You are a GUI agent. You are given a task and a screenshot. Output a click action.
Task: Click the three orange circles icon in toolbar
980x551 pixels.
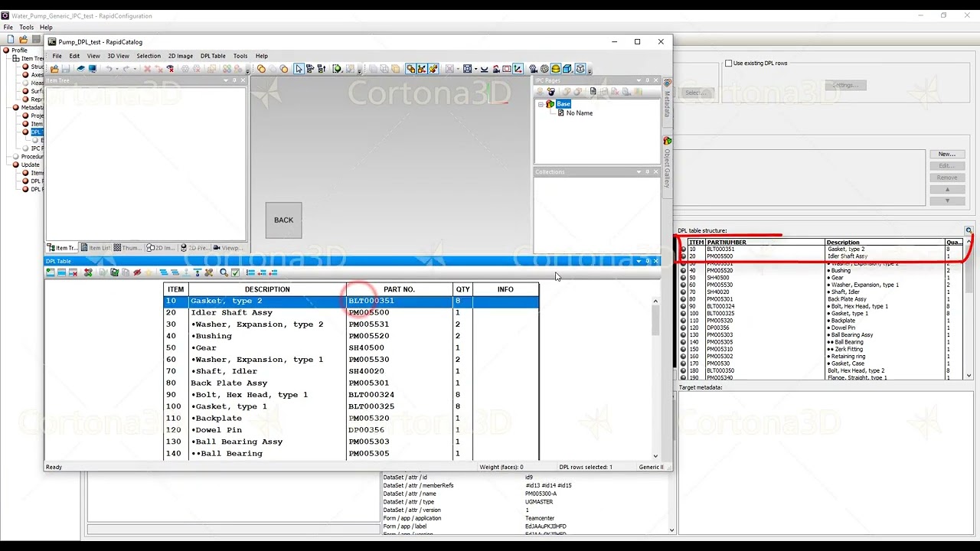coord(261,69)
